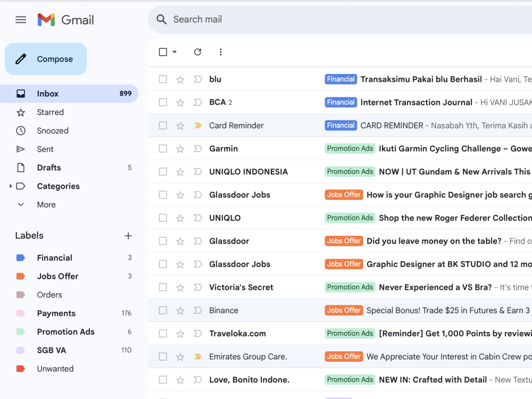Open the main menu hamburger icon
The width and height of the screenshot is (532, 399).
(x=21, y=20)
